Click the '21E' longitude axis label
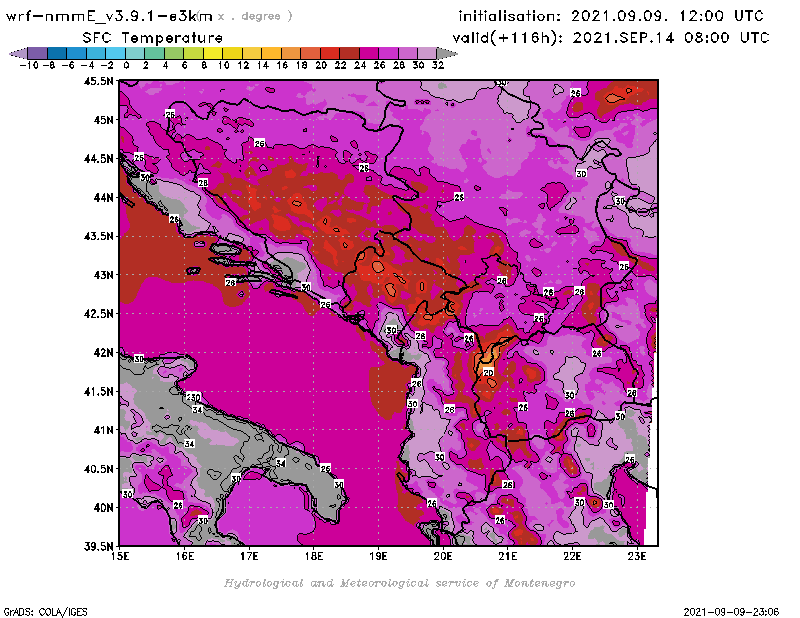The height and width of the screenshot is (618, 800). (508, 556)
